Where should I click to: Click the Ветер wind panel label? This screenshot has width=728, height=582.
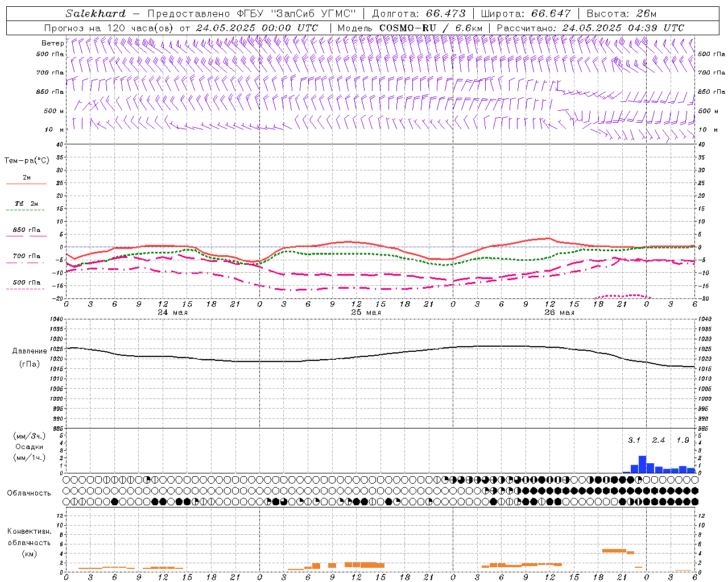[52, 43]
